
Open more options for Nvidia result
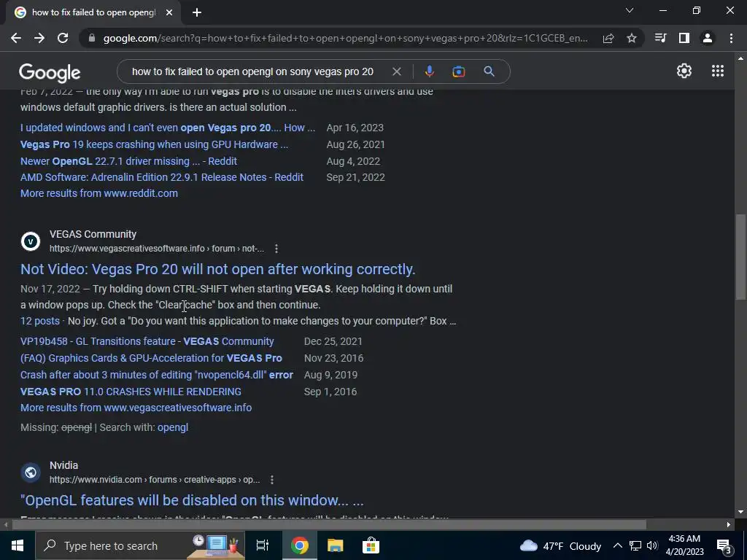(272, 480)
